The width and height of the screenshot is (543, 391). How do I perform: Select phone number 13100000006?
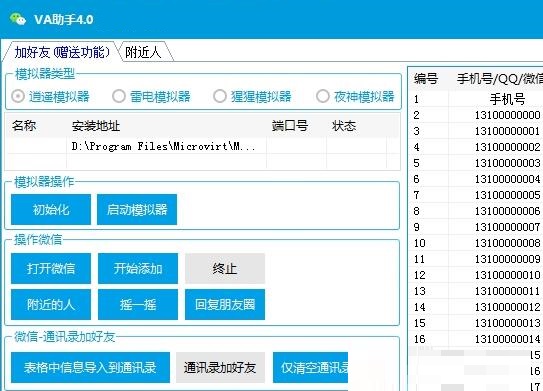click(507, 211)
